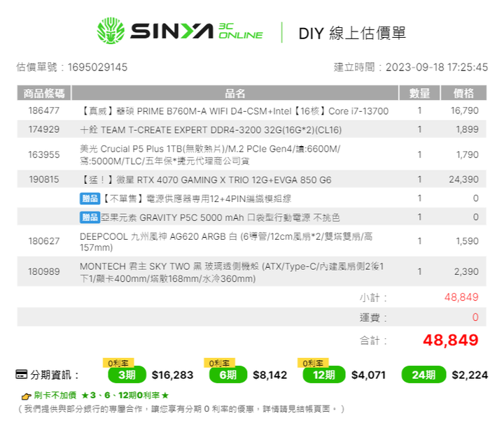
Task: Click price 1,590
Action: 468,241
